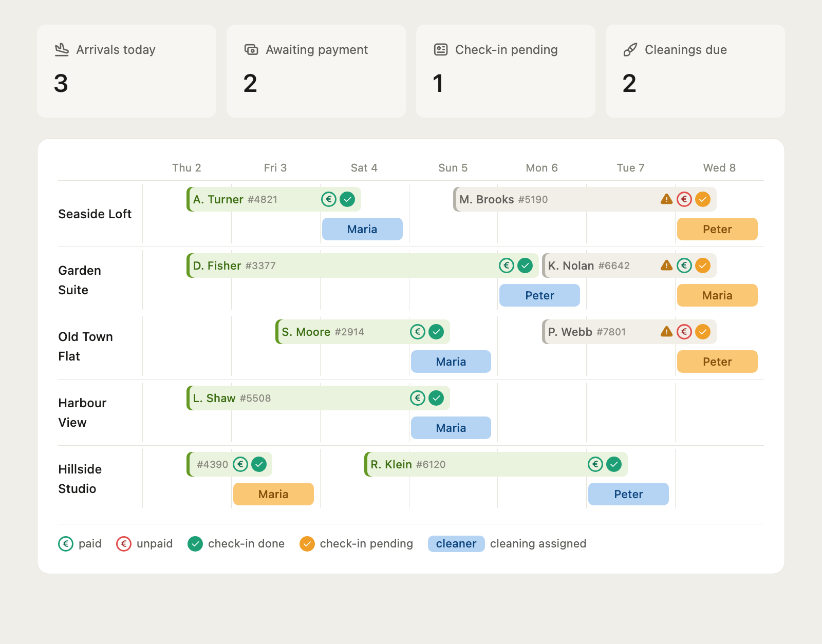The width and height of the screenshot is (822, 644).
Task: Click check-in done icon on L. Shaw booking
Action: [x=436, y=397]
